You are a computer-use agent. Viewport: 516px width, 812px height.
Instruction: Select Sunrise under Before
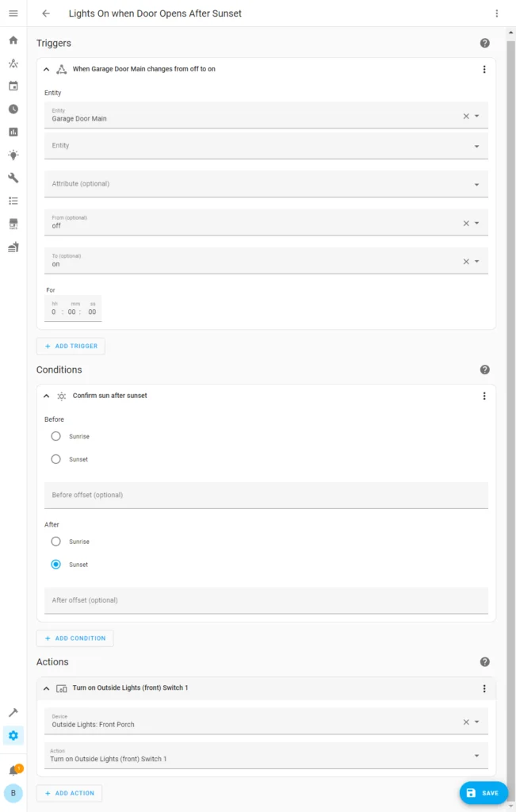55,436
